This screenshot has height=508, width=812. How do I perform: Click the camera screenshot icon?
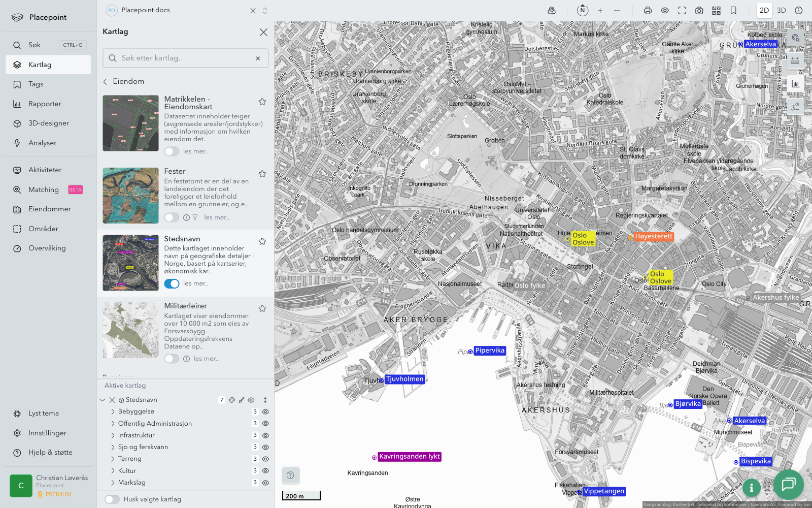click(x=699, y=10)
